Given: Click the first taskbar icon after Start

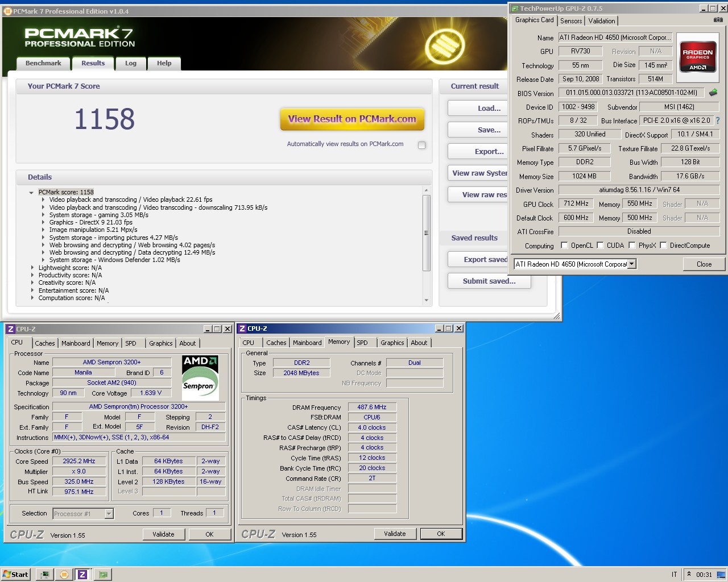Looking at the screenshot, I should 45,574.
